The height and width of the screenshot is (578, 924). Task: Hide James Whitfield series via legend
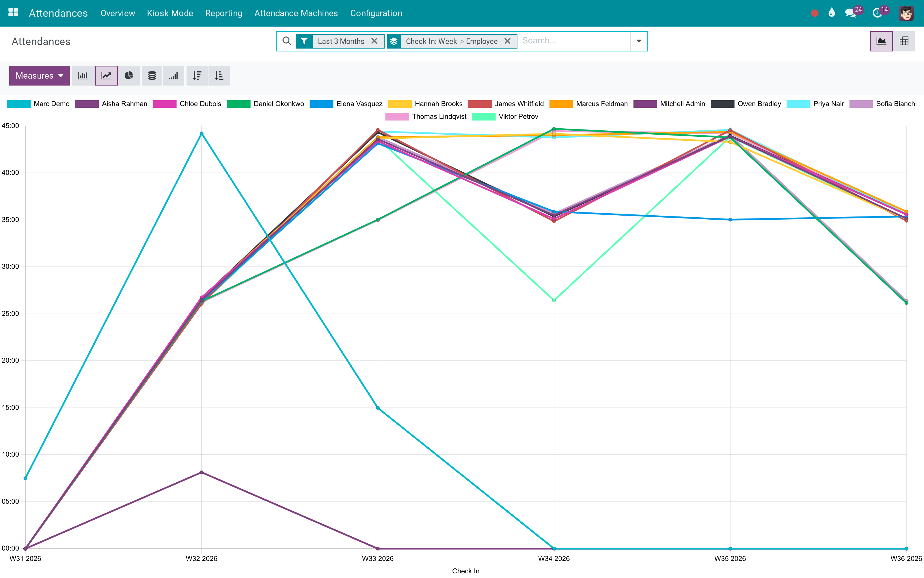(x=506, y=104)
